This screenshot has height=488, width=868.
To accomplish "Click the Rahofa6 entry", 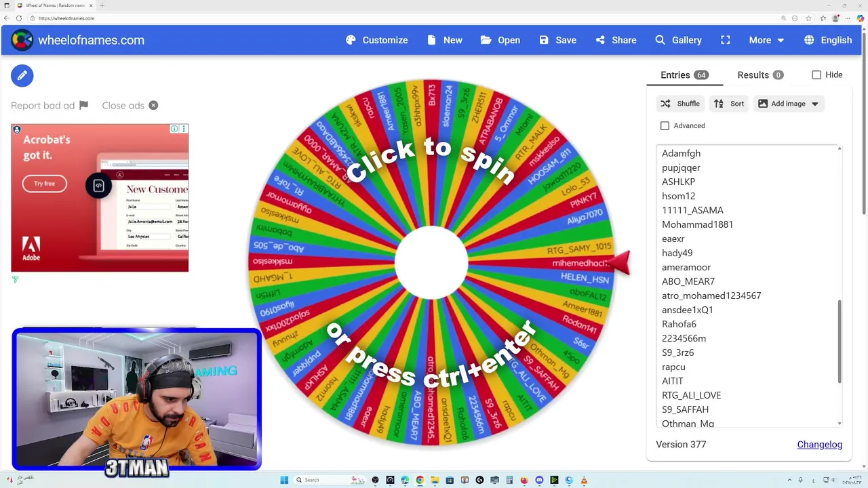I will (x=679, y=324).
